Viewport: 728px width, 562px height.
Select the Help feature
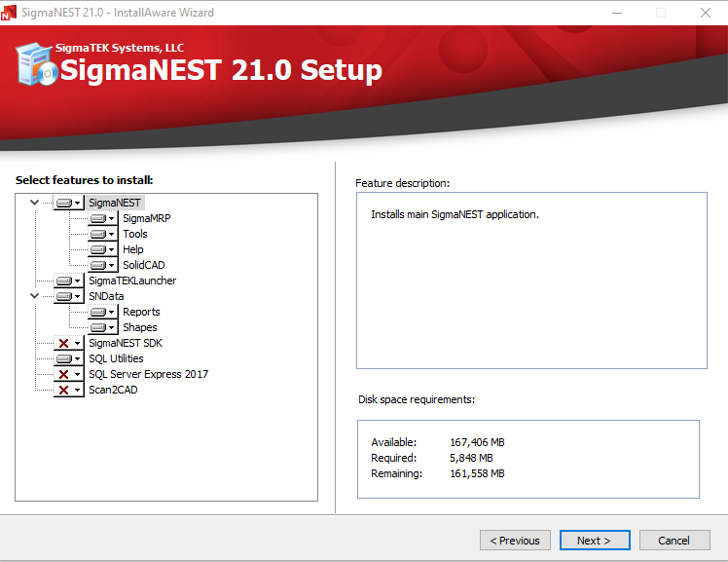(x=132, y=249)
